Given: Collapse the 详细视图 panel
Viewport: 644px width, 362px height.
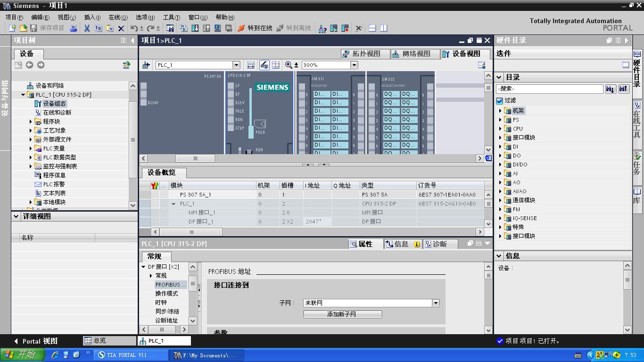Looking at the screenshot, I should point(16,216).
